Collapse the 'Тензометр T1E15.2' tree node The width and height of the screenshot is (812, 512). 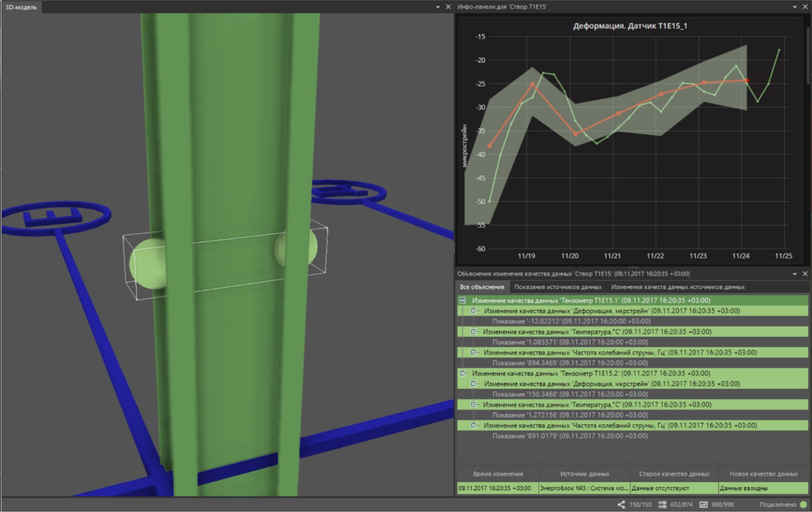pos(463,373)
